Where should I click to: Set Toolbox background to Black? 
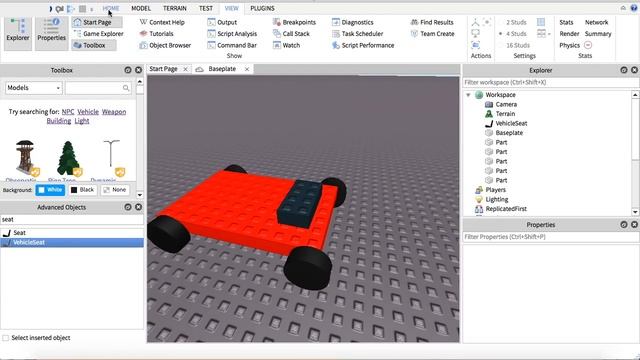[82, 190]
